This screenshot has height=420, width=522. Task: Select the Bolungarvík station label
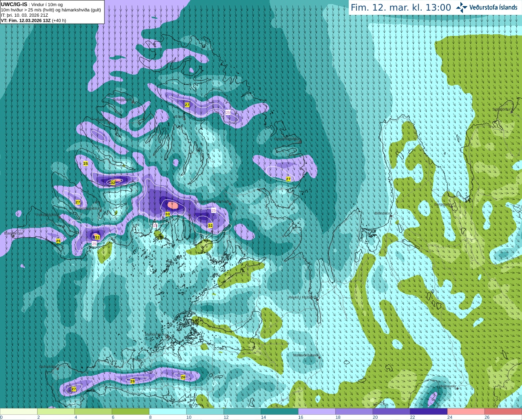[x=122, y=99]
